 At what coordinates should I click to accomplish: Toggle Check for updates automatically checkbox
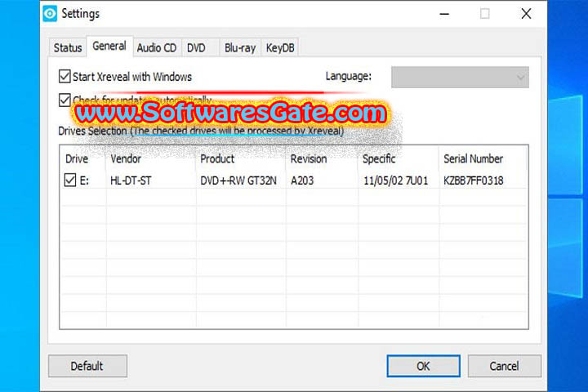65,100
